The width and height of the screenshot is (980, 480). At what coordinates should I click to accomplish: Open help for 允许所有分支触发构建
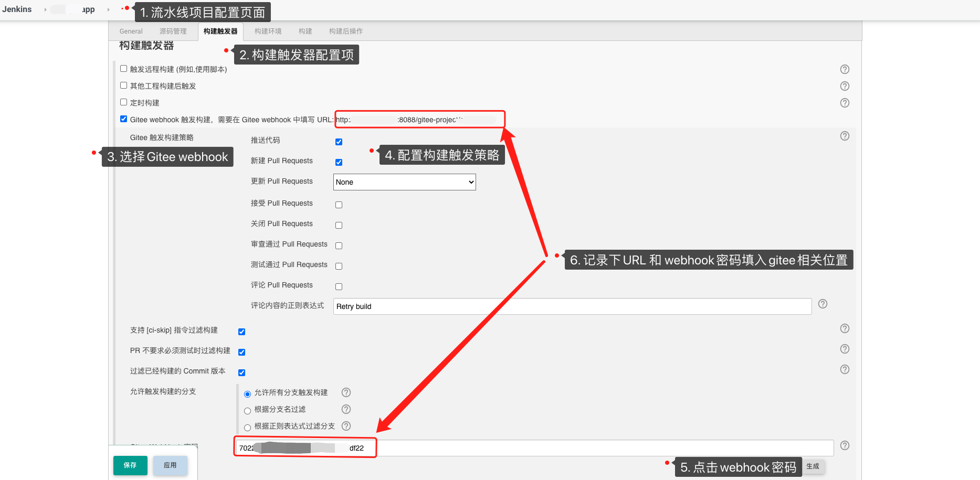(x=346, y=392)
